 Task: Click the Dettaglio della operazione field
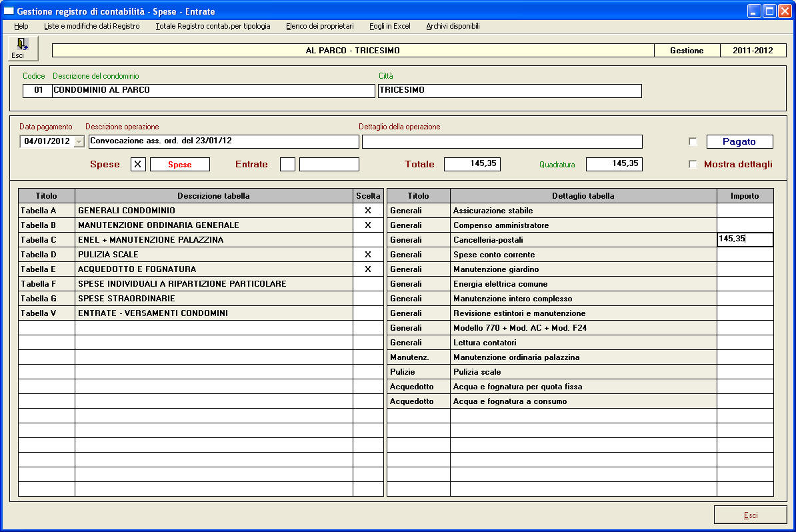(x=502, y=141)
